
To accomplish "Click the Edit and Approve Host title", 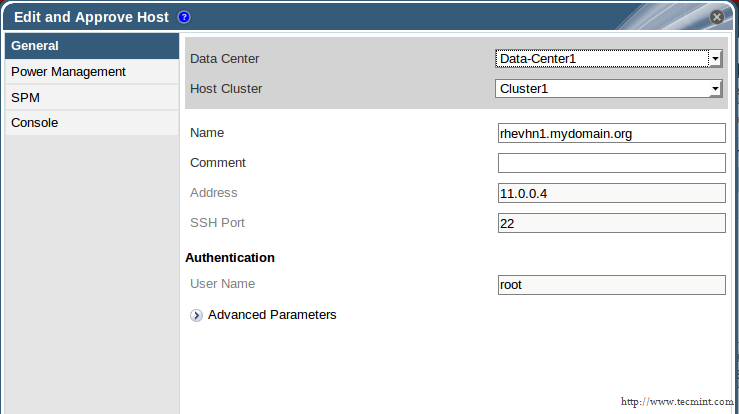I will click(91, 17).
